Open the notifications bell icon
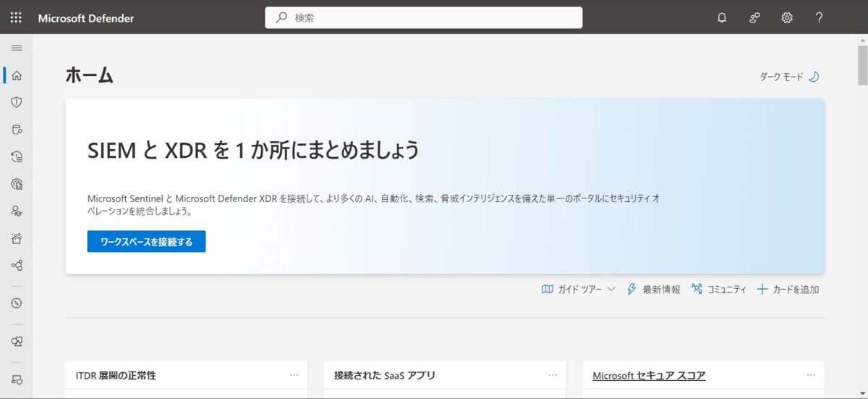 coord(721,18)
